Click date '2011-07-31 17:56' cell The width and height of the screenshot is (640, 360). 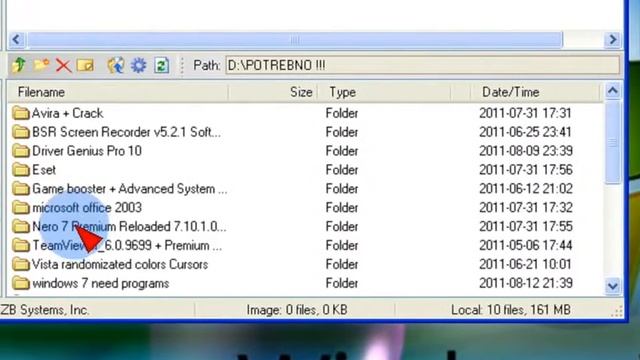click(x=526, y=170)
